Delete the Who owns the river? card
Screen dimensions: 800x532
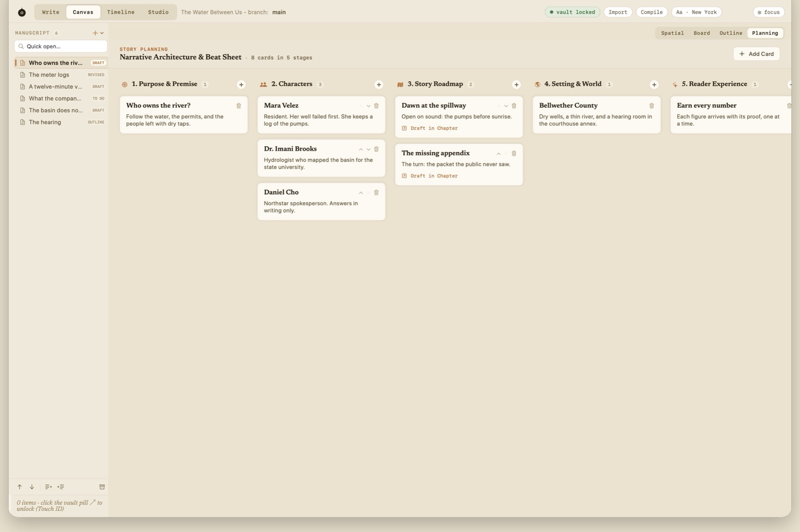coord(239,106)
